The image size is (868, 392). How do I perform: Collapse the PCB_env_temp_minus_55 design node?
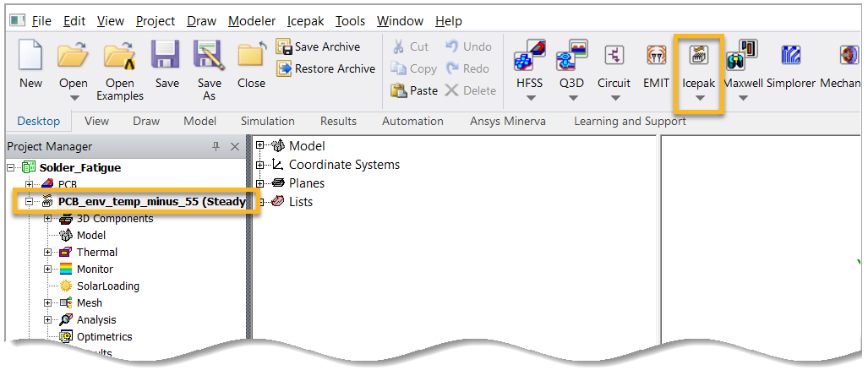click(30, 202)
